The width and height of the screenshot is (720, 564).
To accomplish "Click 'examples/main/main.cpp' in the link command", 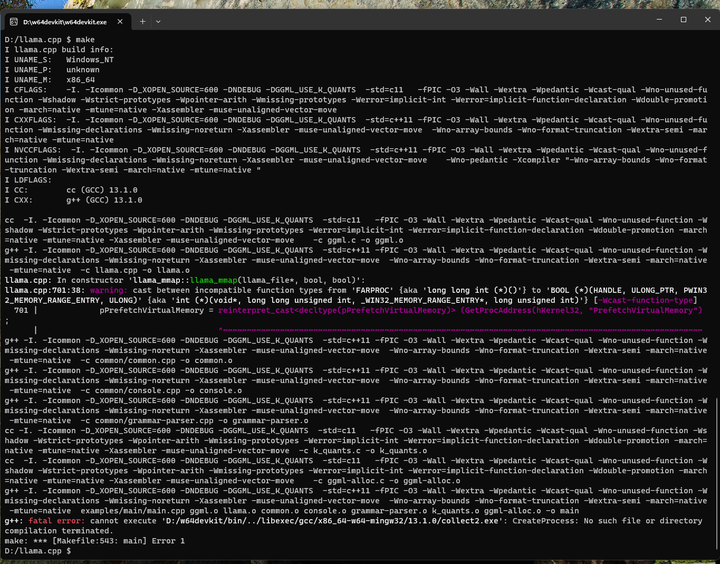I will click(x=132, y=511).
